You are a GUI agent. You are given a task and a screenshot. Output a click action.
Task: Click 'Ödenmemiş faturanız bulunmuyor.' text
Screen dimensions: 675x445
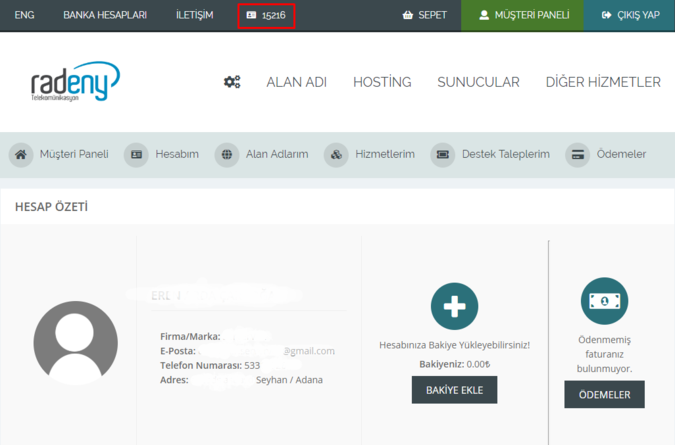pyautogui.click(x=604, y=354)
